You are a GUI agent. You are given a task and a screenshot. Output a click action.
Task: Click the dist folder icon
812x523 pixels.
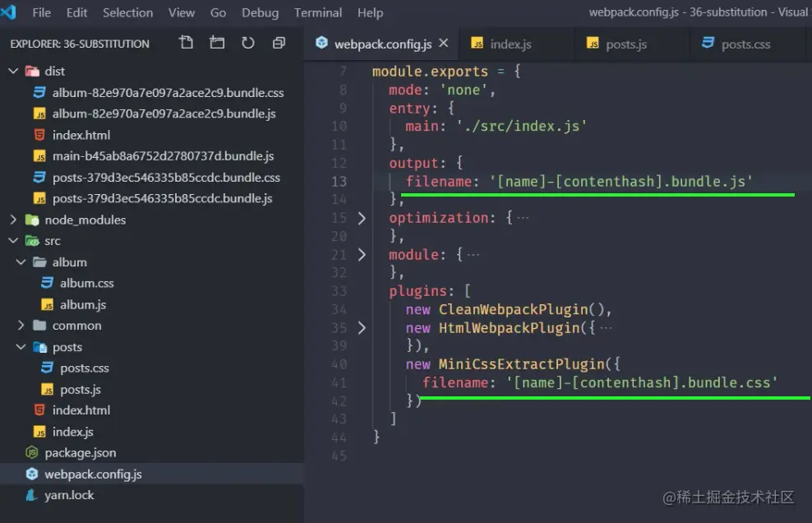32,71
